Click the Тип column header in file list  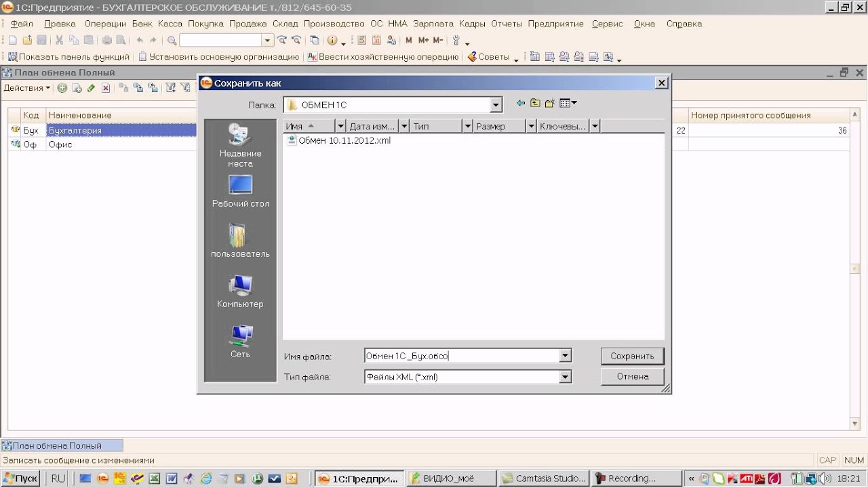pos(436,126)
